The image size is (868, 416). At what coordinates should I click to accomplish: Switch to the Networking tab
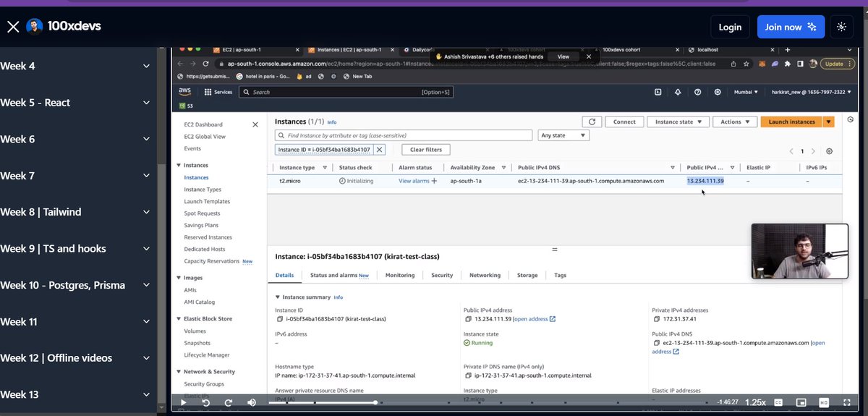click(x=485, y=276)
